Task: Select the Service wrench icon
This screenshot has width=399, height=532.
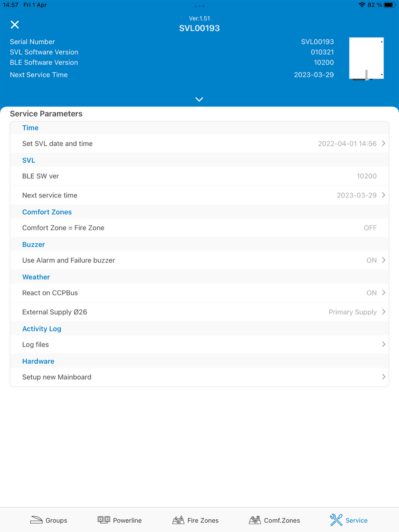Action: (336, 520)
